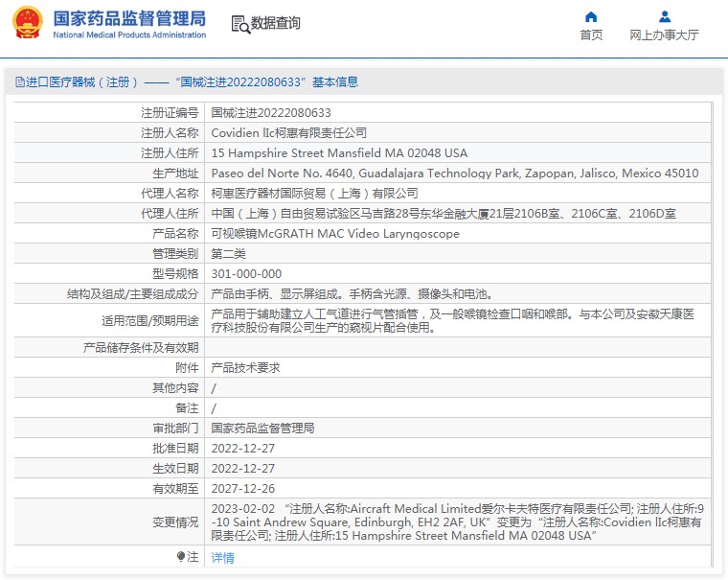Click 国家药品监督管理局 site title
Image resolution: width=728 pixels, height=580 pixels.
[x=129, y=18]
